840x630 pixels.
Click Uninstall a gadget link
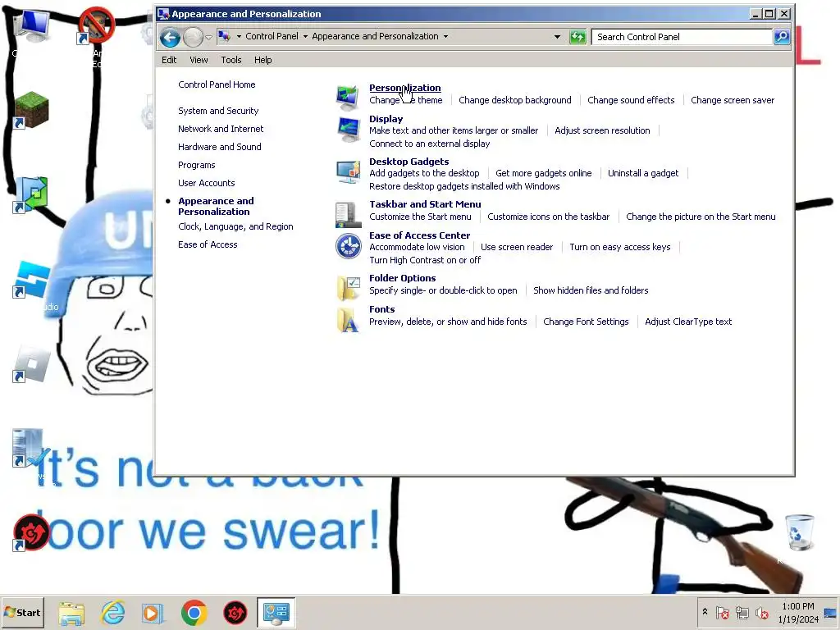pos(643,173)
